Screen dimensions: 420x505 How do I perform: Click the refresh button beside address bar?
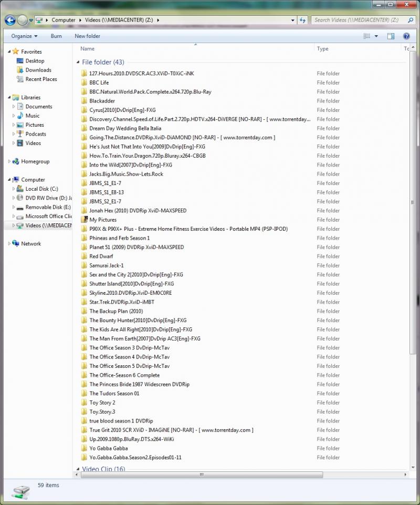(302, 20)
